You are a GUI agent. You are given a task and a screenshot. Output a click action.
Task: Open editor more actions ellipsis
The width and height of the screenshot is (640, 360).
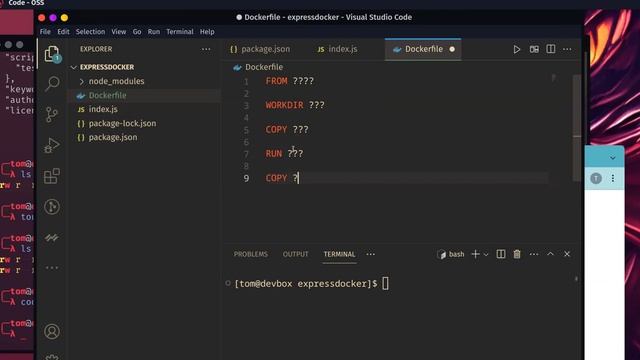pyautogui.click(x=567, y=49)
